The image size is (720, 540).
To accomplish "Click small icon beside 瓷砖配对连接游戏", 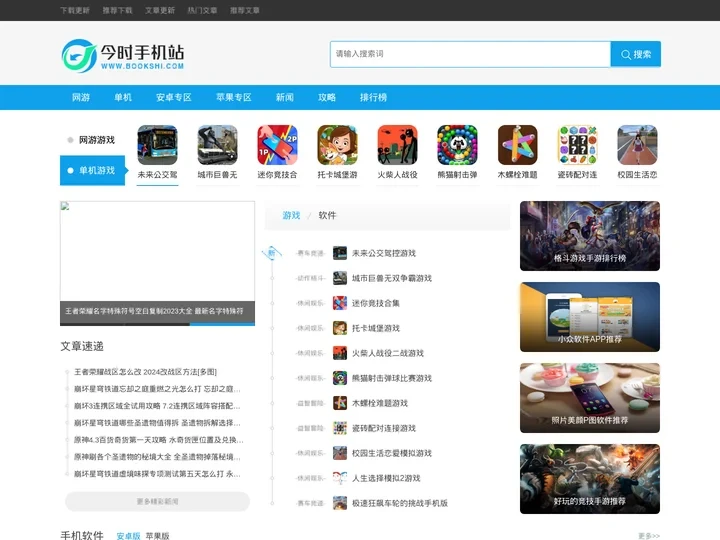I will pyautogui.click(x=340, y=428).
